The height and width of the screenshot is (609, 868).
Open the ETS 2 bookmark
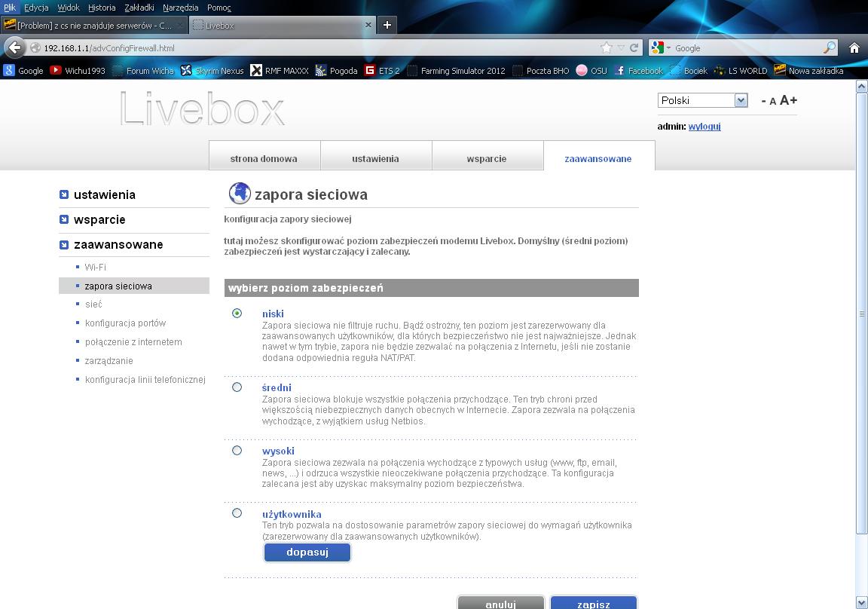[x=382, y=70]
